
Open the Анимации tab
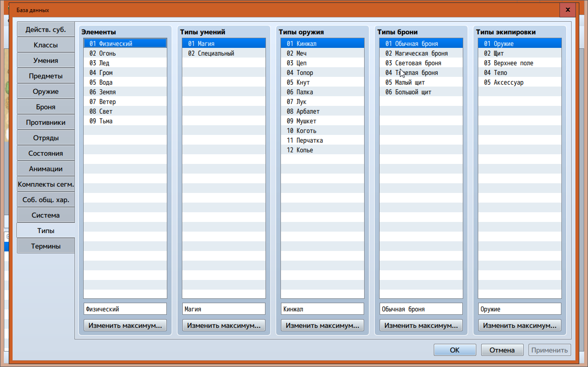46,169
